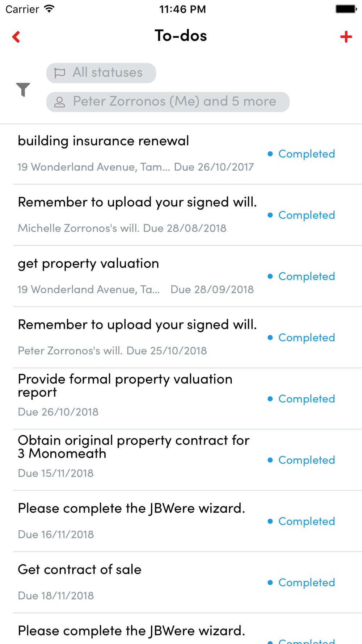Tap the flag icon in status filter

point(60,73)
